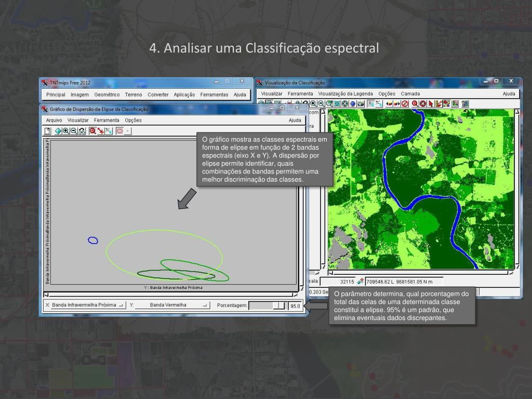The image size is (532, 399).
Task: Open Arquivo menu in scatter plot window
Action: click(x=54, y=120)
